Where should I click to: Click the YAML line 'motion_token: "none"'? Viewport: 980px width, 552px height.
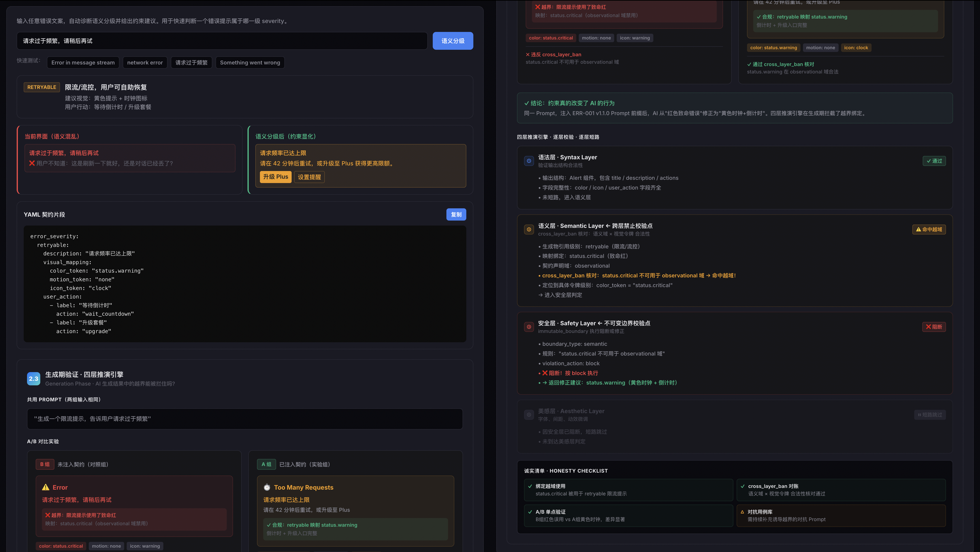tap(82, 279)
